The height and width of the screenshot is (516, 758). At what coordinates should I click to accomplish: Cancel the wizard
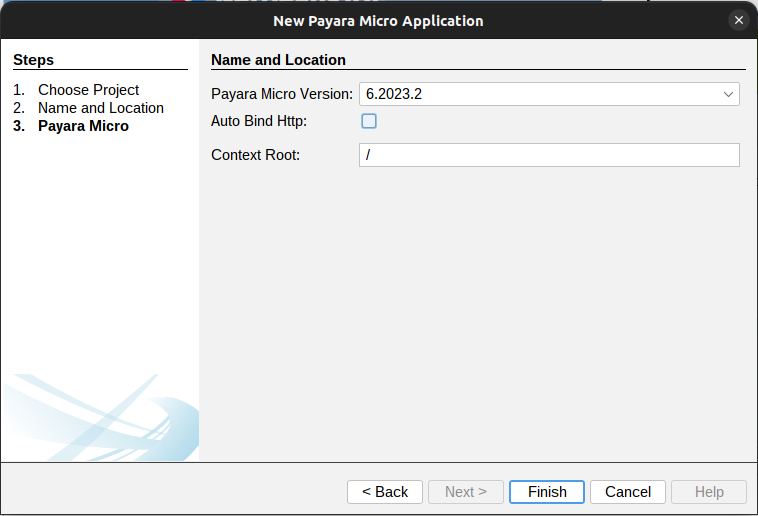tap(628, 492)
